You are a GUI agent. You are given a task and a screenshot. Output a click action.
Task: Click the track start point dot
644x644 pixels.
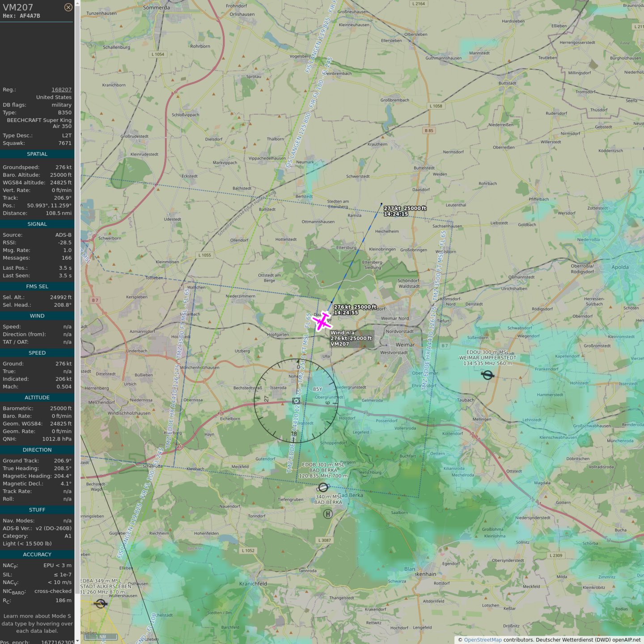click(x=381, y=204)
